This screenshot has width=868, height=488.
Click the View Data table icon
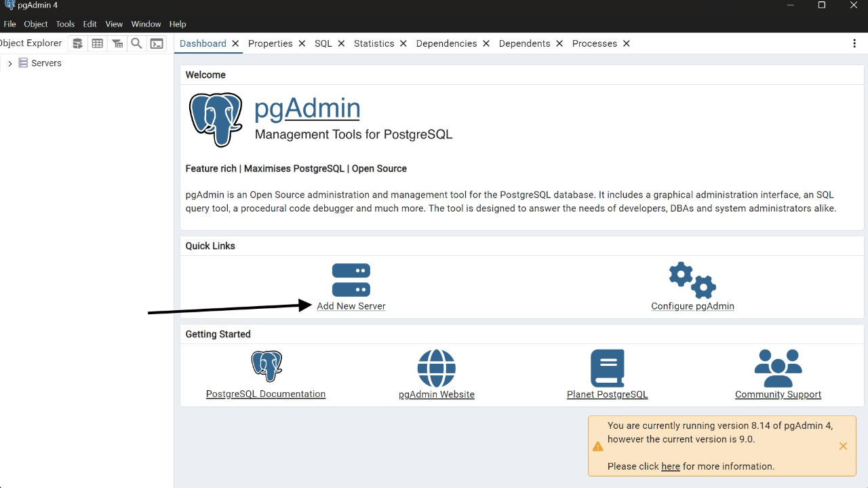pos(98,43)
